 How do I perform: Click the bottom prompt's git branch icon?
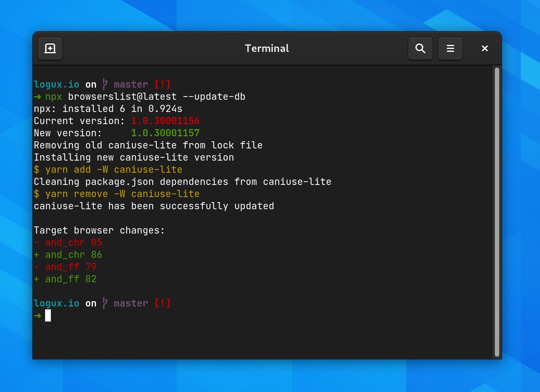pos(105,303)
